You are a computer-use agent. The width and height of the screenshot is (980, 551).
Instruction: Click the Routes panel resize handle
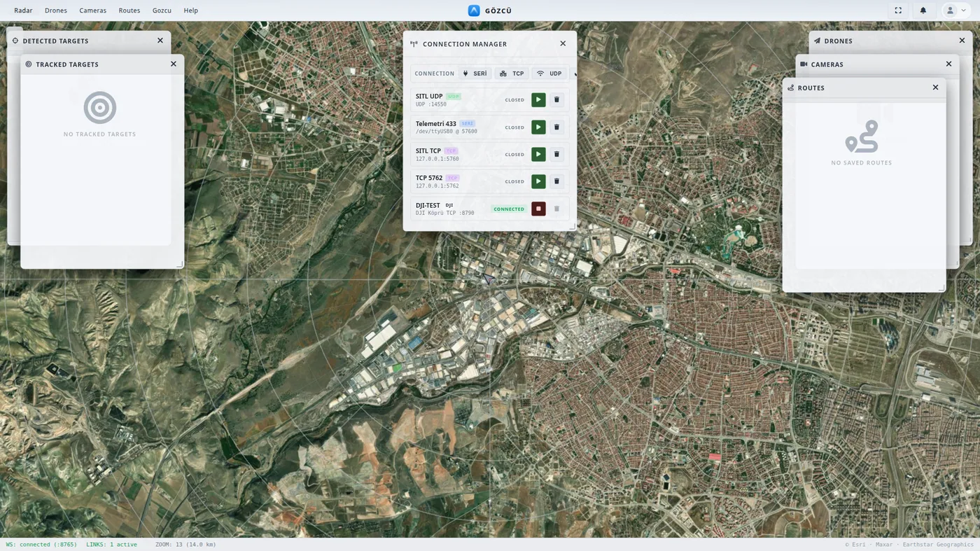click(941, 288)
